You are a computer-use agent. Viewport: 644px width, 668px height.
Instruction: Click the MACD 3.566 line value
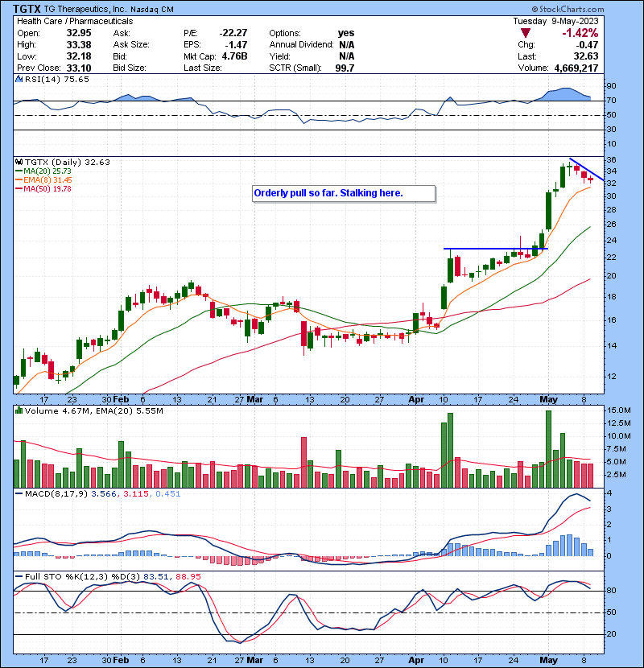pos(104,494)
